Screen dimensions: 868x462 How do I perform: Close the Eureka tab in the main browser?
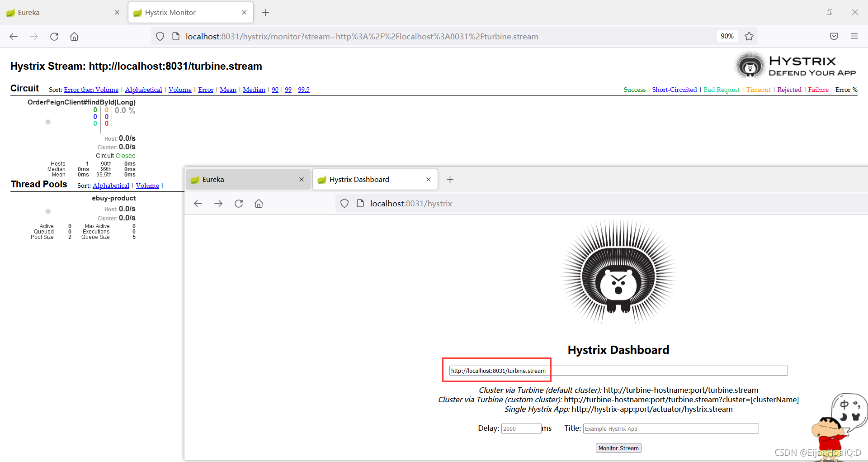[x=117, y=13]
